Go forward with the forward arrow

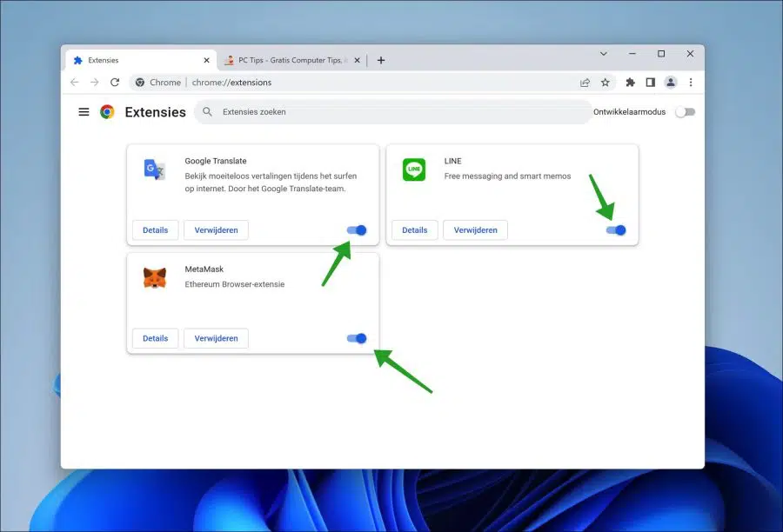[x=94, y=83]
